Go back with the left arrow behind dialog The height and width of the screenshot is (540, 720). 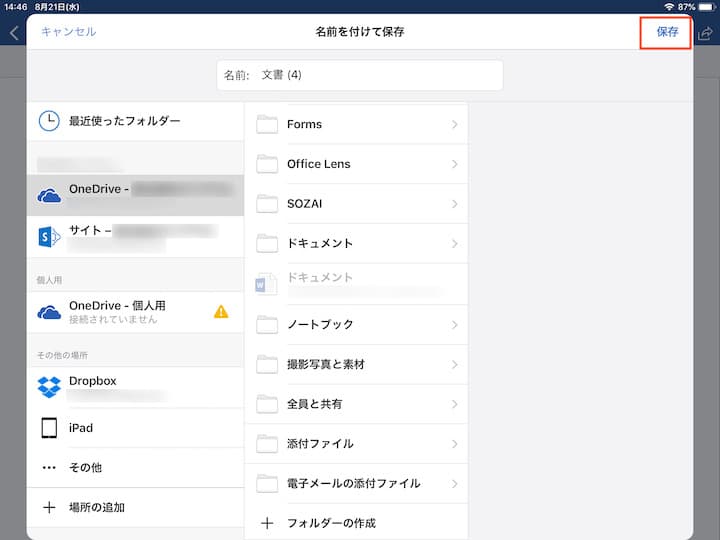coord(14,33)
